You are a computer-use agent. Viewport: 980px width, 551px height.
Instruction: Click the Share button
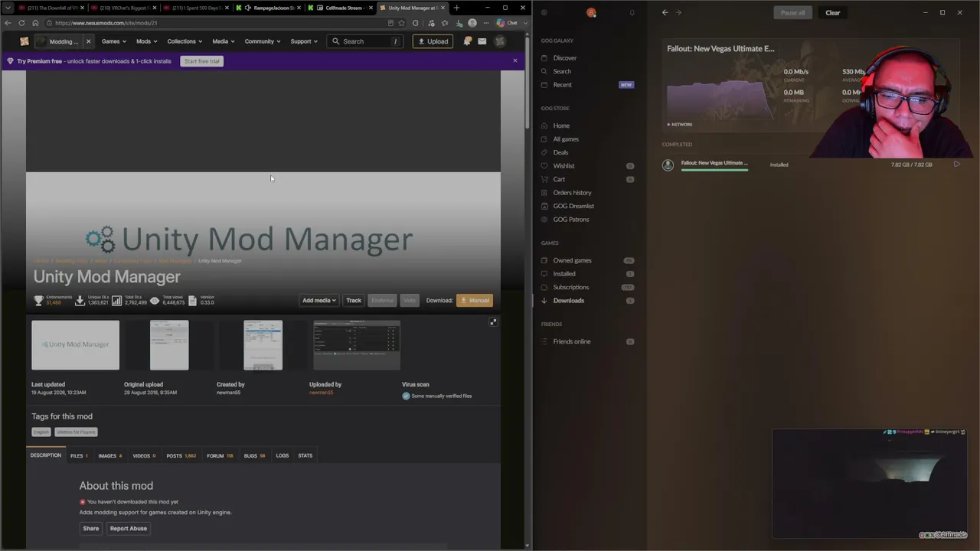coord(91,529)
